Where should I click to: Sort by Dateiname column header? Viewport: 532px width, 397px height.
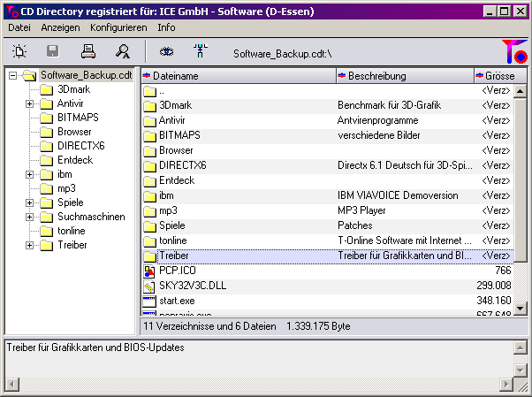239,76
